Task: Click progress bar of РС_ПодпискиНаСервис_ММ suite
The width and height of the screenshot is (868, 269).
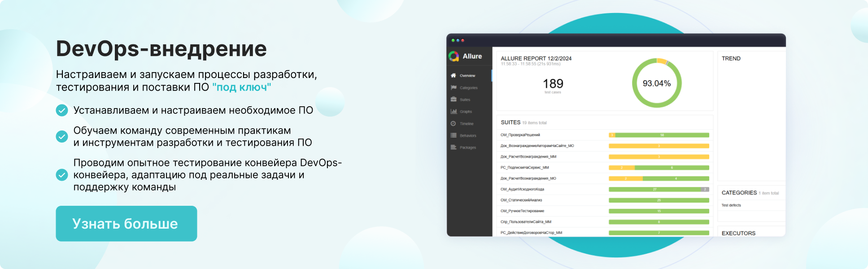Action: 659,168
